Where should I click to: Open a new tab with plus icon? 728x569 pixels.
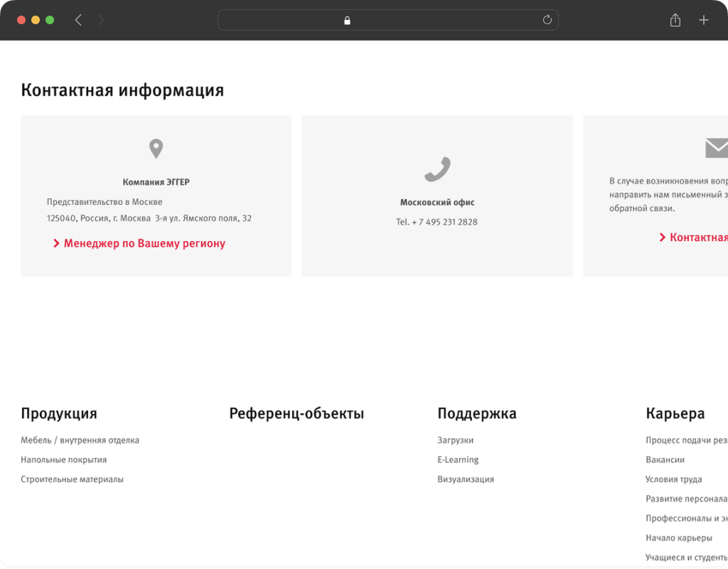coord(703,20)
